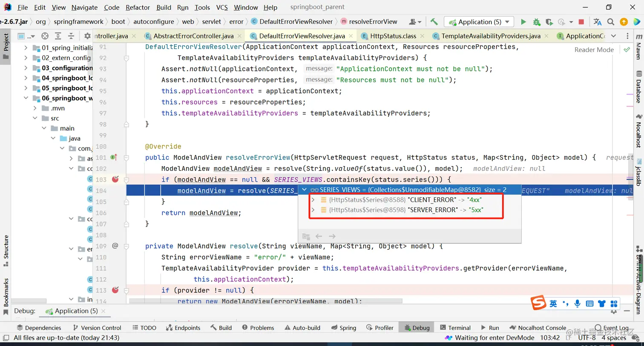Stop the running application (red square)
Screen dimensions: 644x346
point(581,22)
